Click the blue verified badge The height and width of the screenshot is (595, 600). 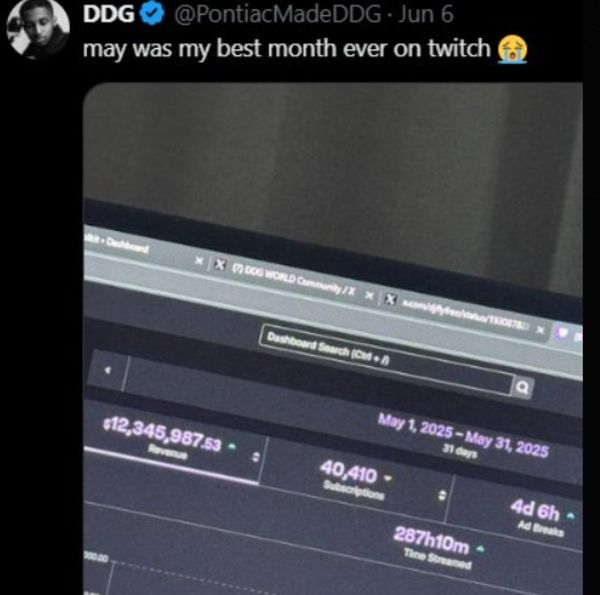[152, 14]
